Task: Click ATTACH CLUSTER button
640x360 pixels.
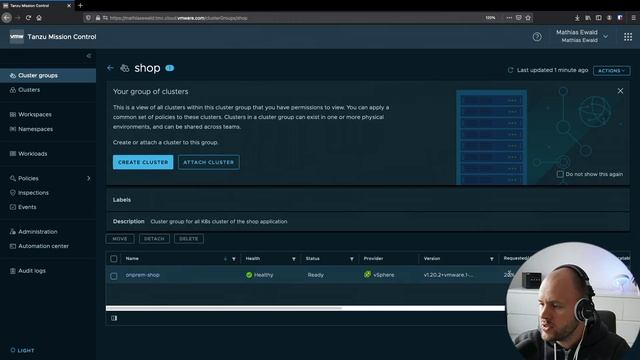Action: click(209, 162)
